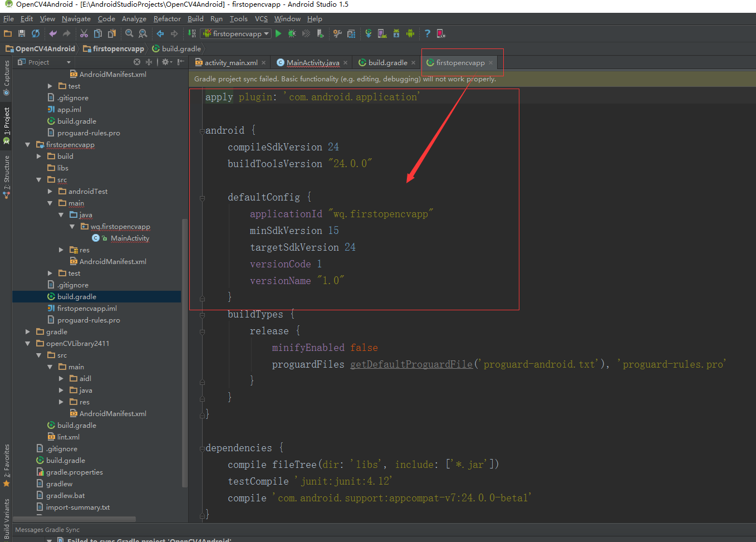The image size is (756, 542).
Task: Open the Structure side tool window
Action: click(x=6, y=177)
